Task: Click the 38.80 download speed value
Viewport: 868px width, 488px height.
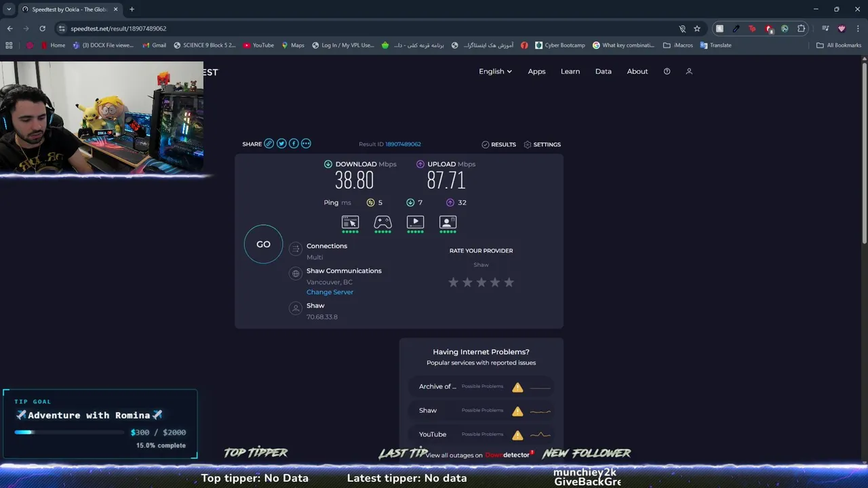Action: 354,180
